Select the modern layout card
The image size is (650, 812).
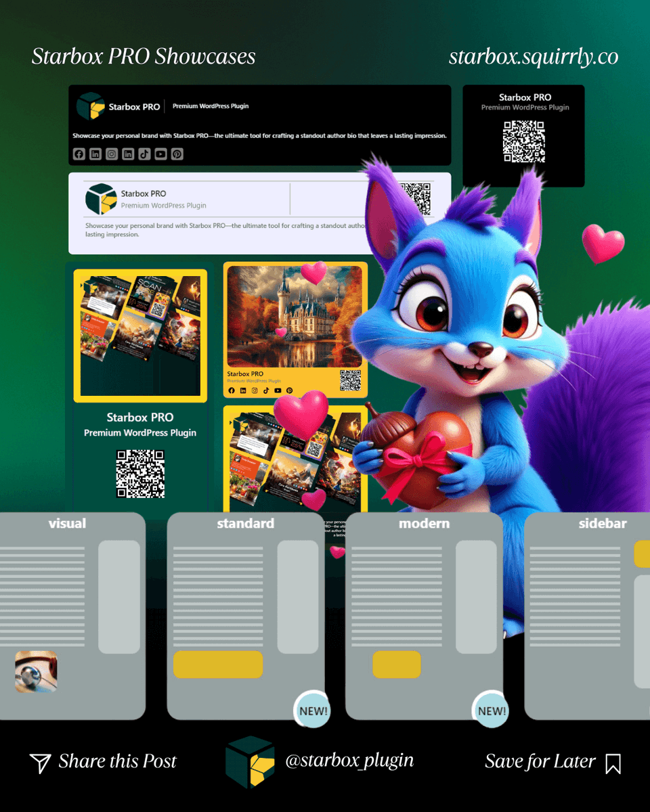tap(425, 616)
